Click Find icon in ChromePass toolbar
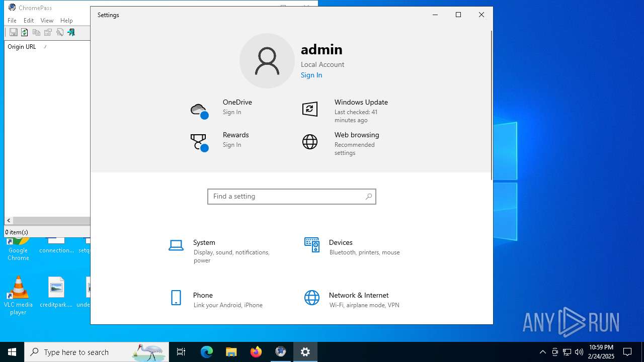Viewport: 644px width, 362px height. pyautogui.click(x=60, y=32)
